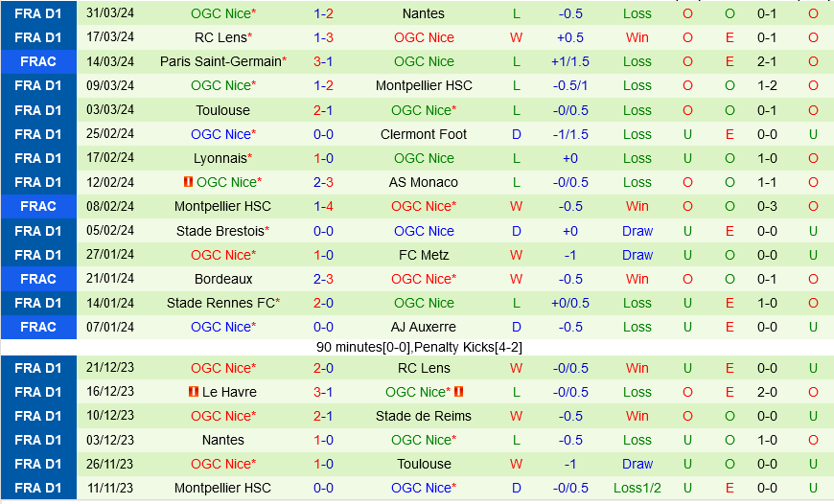The image size is (834, 504).
Task: Select the FRAC league label dated 21/01/24
Action: coord(38,279)
